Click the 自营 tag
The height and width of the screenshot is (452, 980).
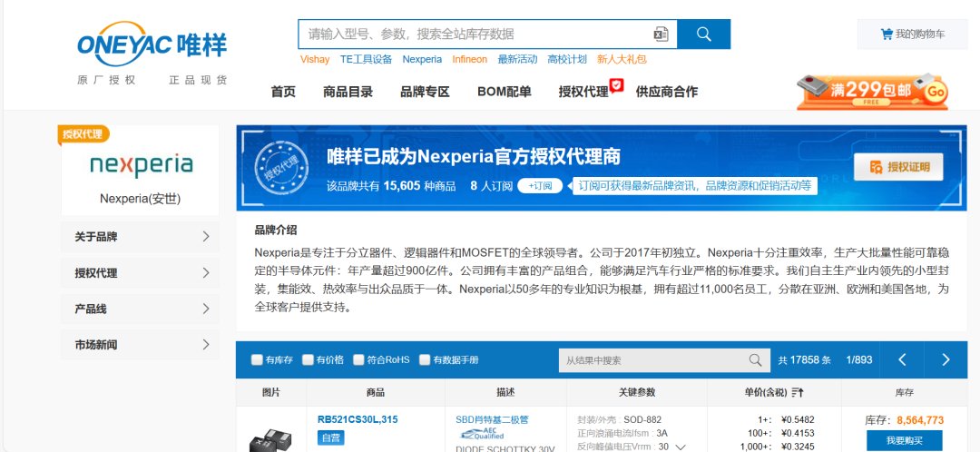[331, 437]
